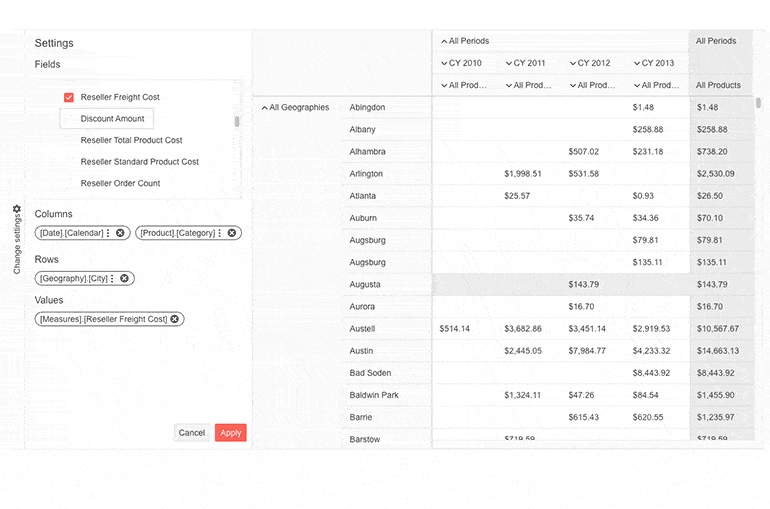Viewport: 770px width, 509px height.
Task: Uncheck the Reseller Freight Cost field
Action: coord(69,98)
